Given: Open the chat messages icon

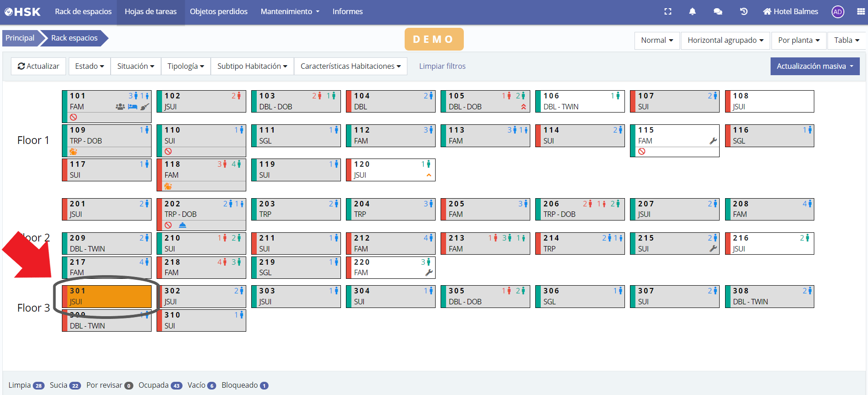Looking at the screenshot, I should click(718, 12).
